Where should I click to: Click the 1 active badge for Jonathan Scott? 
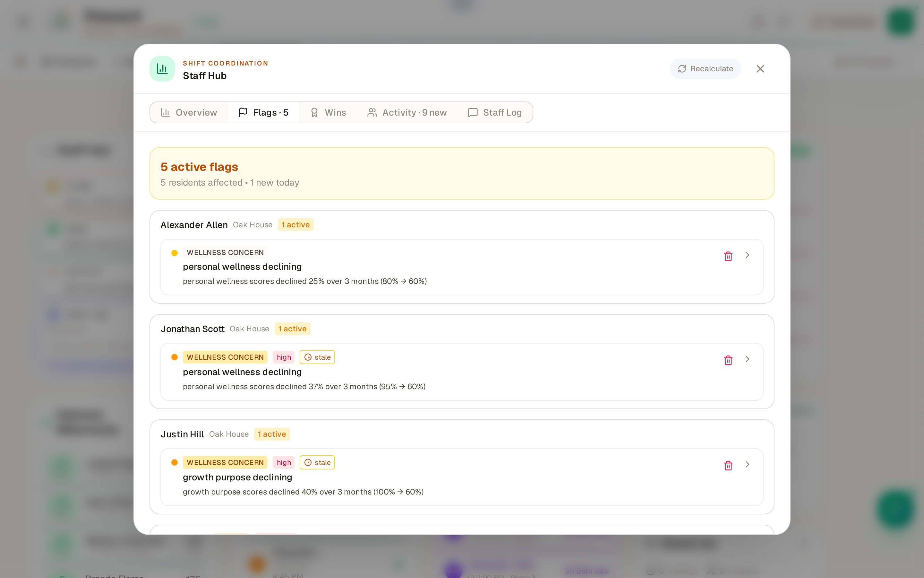(x=293, y=329)
